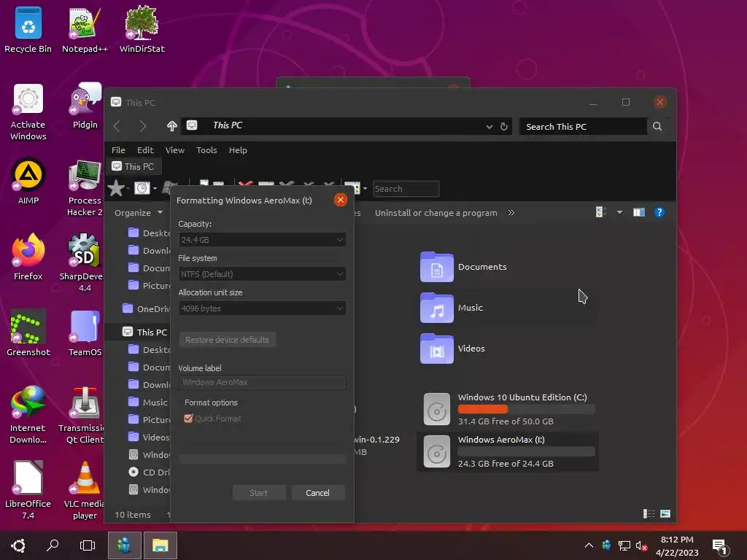Image resolution: width=747 pixels, height=560 pixels.
Task: Switch to large icons status bar view
Action: click(665, 514)
